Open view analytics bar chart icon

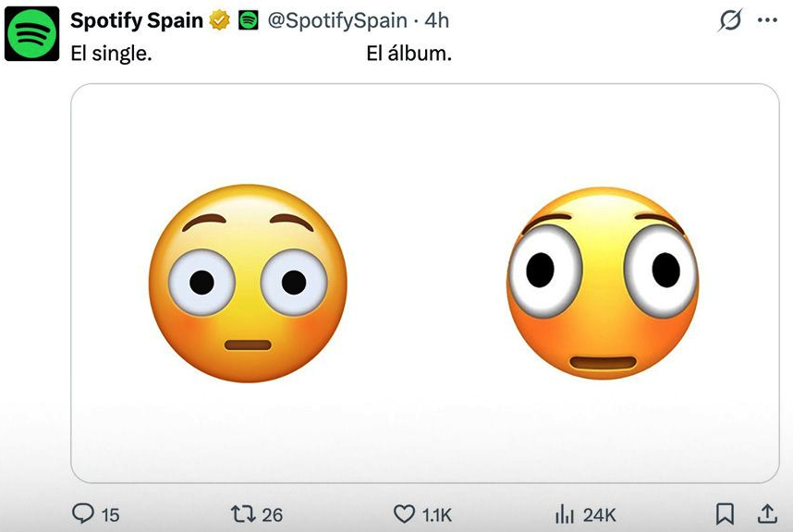[565, 514]
